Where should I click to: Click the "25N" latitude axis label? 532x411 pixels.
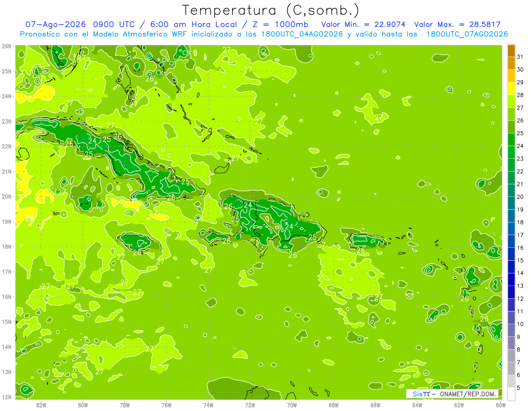pos(7,71)
